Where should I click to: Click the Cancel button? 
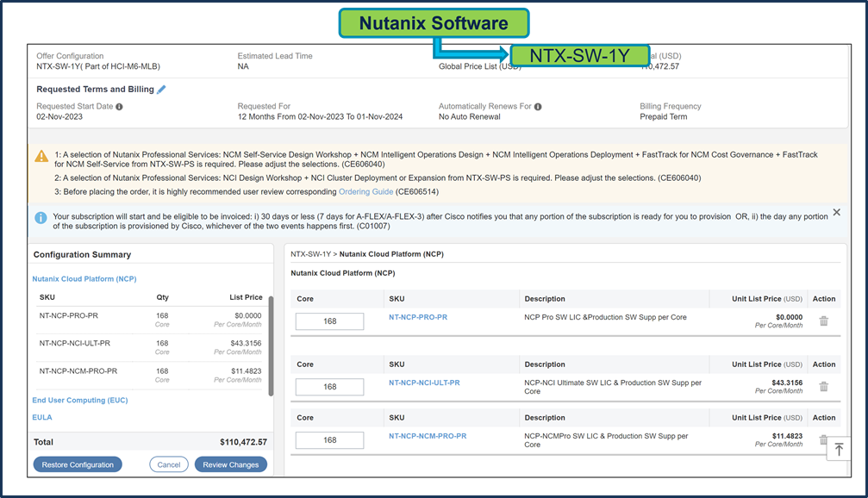[169, 464]
